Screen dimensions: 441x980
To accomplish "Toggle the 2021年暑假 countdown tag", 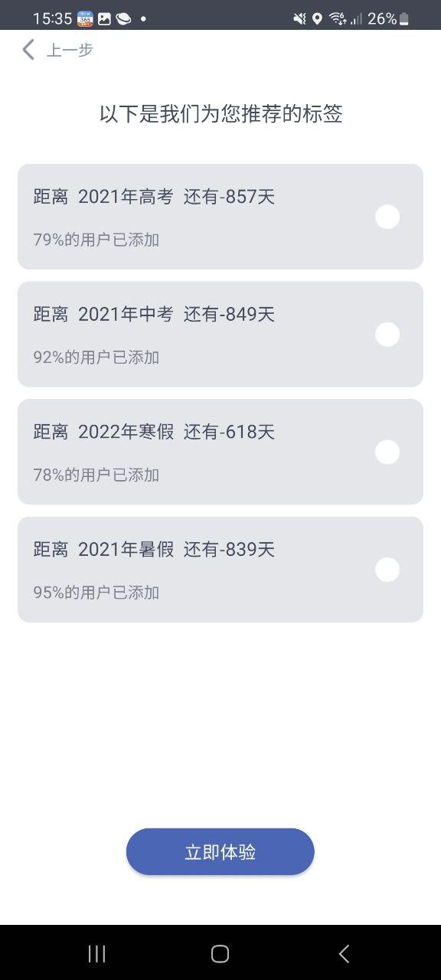I will [x=387, y=570].
